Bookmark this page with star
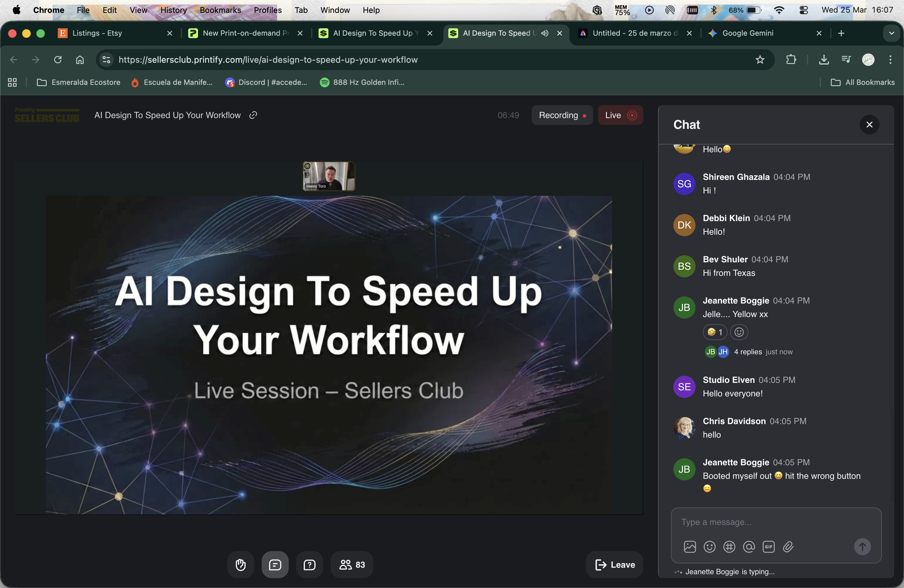904x588 pixels. coord(760,60)
